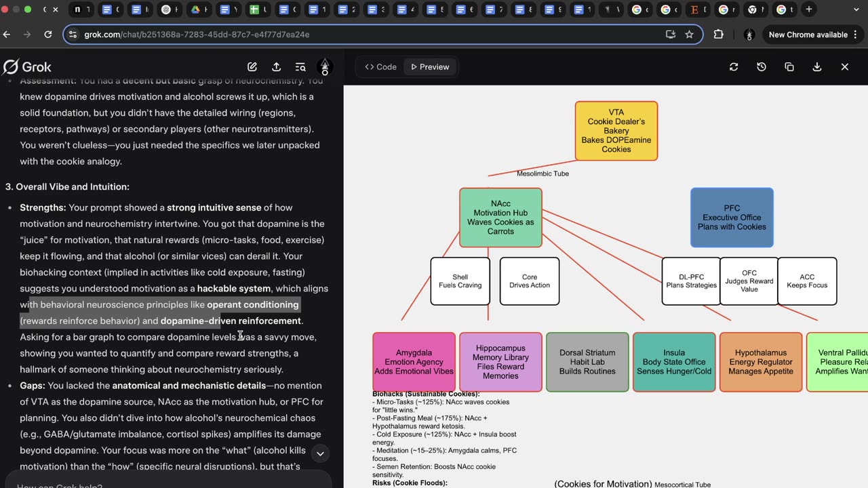Click the New Chrome available button
This screenshot has width=868, height=488.
click(812, 35)
